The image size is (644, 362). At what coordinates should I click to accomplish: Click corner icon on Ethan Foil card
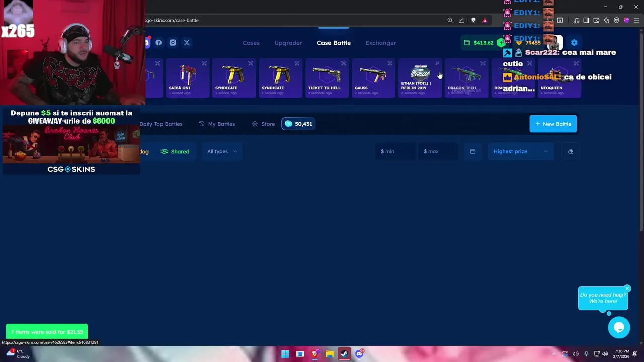coord(437,63)
